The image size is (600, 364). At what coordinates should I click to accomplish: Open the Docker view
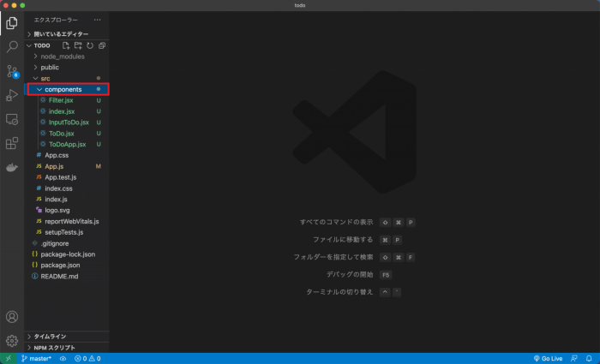tap(12, 168)
